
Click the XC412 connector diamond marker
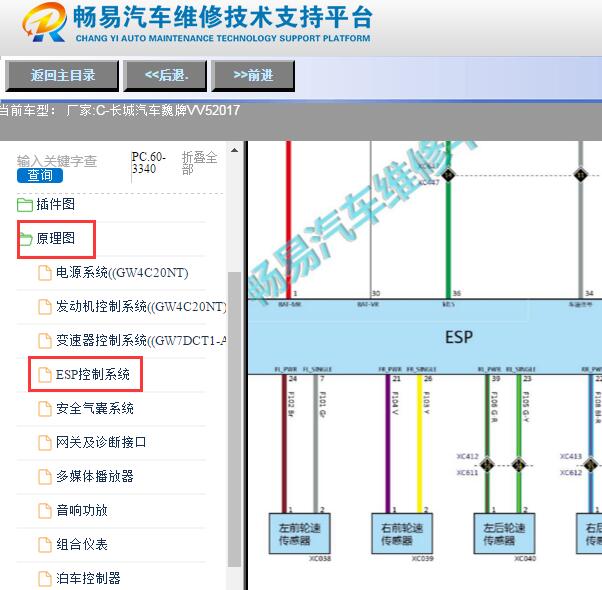tap(487, 465)
